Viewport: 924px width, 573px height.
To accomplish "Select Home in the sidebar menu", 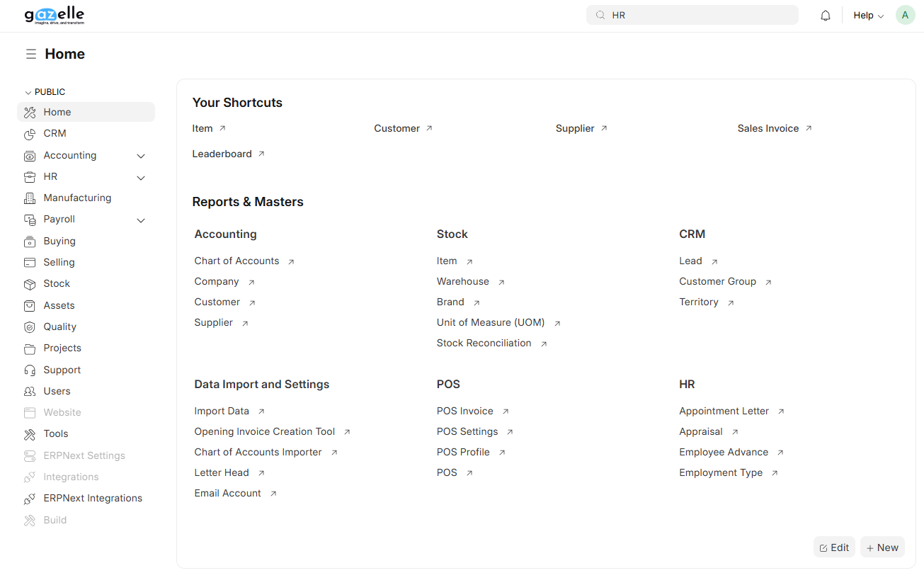I will tap(57, 112).
